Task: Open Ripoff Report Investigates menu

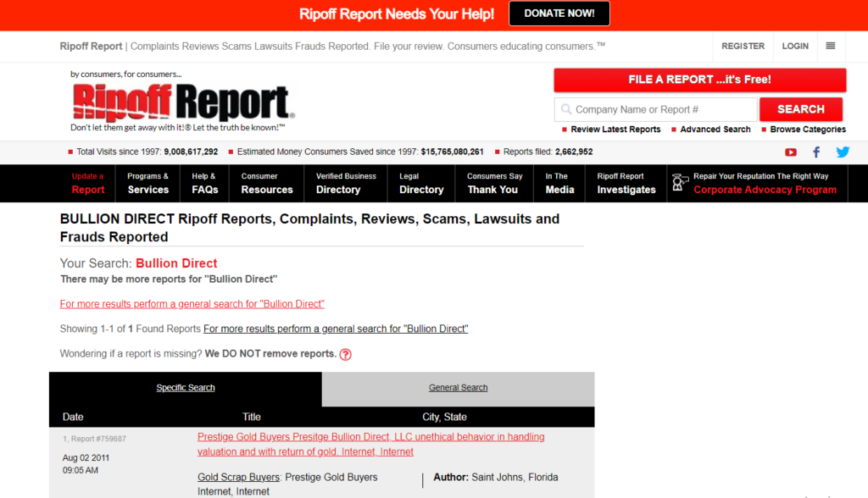Action: [626, 183]
